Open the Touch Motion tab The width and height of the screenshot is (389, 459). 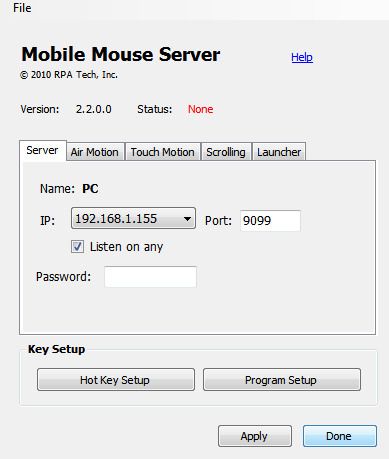(x=163, y=152)
